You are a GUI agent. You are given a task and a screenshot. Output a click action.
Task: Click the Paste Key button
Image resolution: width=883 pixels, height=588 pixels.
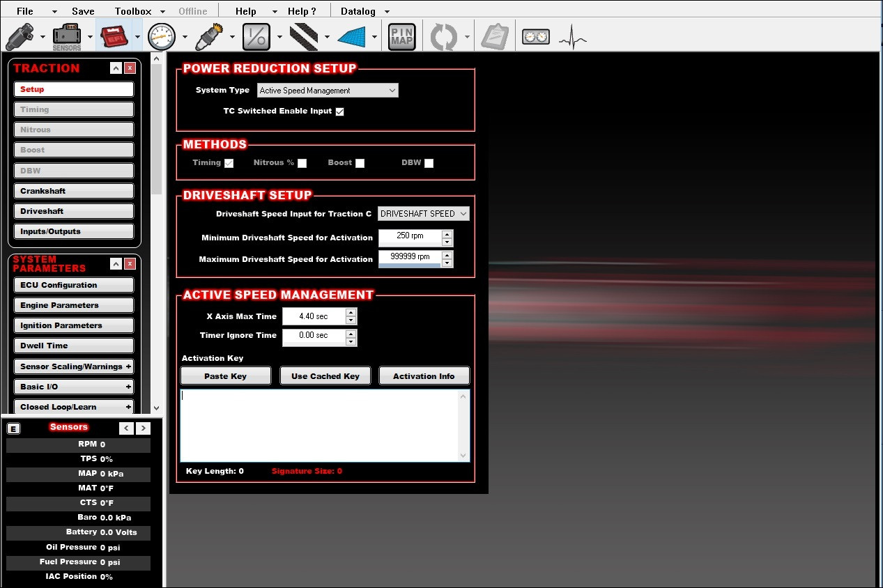[225, 376]
